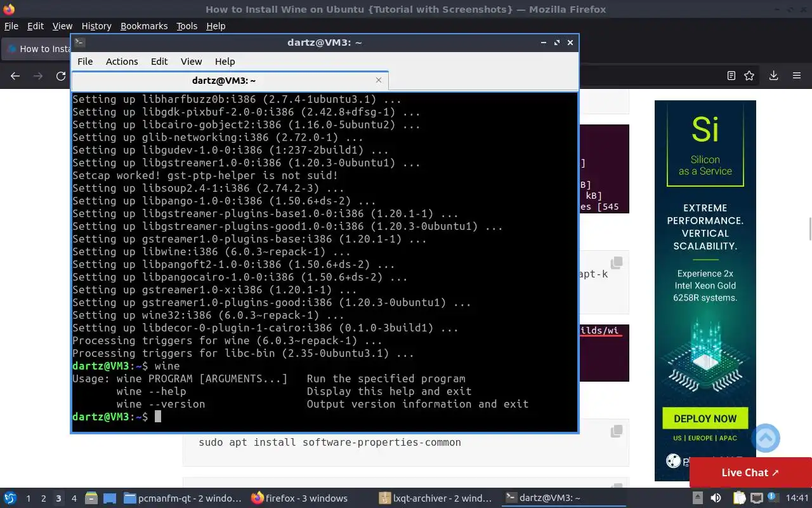The height and width of the screenshot is (508, 812).
Task: Open lxqt-archiver taskbar group
Action: (x=436, y=498)
